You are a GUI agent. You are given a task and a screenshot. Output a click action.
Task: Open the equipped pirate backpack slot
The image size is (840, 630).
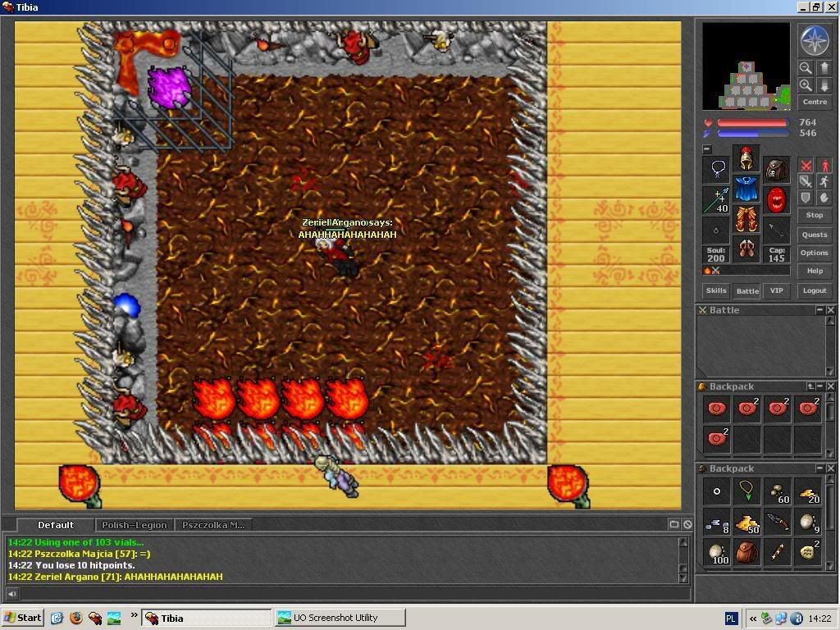click(x=776, y=169)
